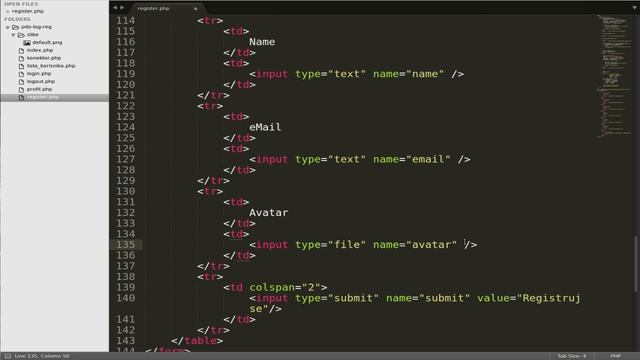
Task: Open konektor.php from the folder tree
Action: click(44, 58)
